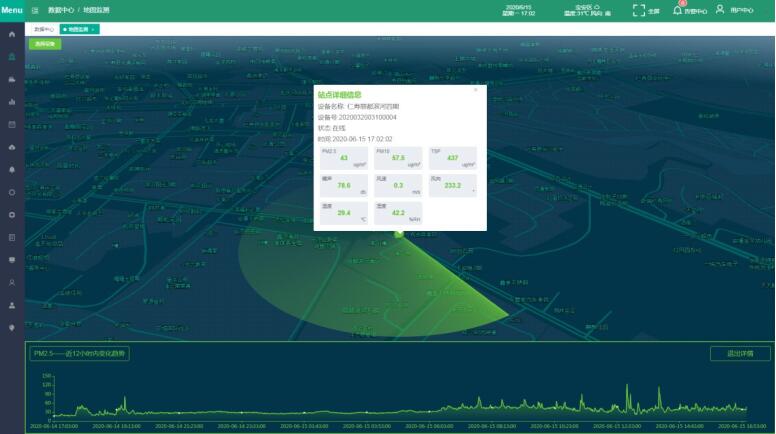Click the document icon in sidebar
This screenshot has height=434, width=776.
[x=12, y=237]
